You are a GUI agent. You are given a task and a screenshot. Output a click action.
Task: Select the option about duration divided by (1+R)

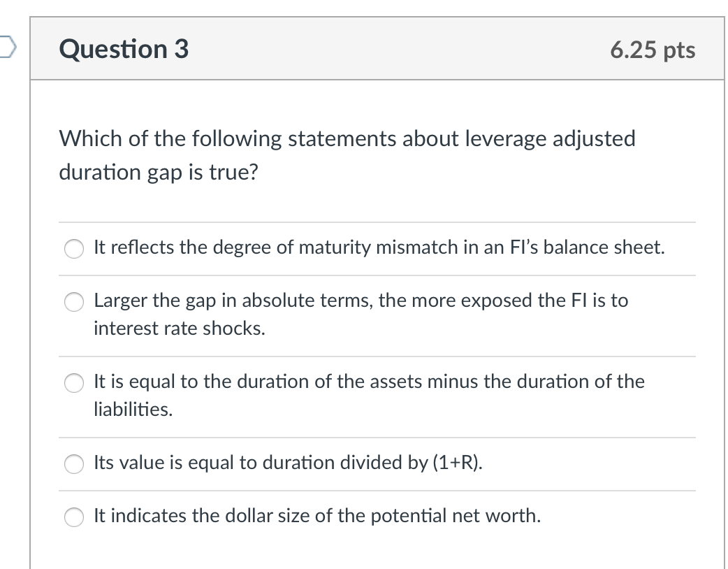tap(74, 463)
